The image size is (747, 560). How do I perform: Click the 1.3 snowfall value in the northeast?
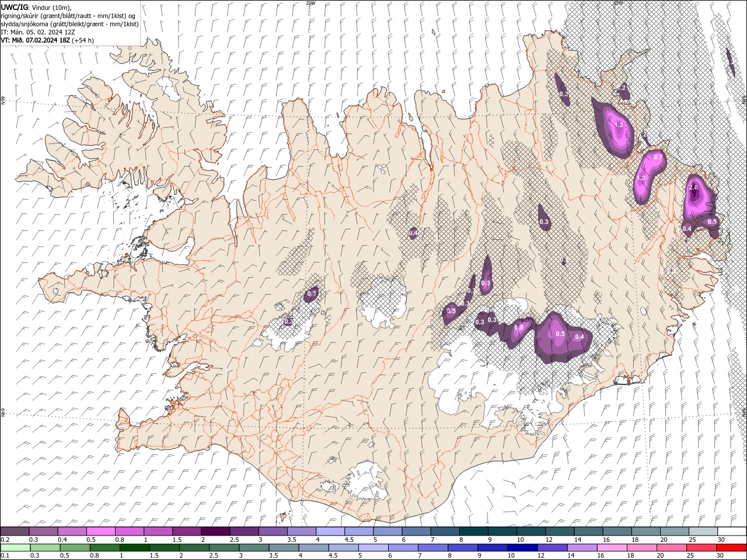click(619, 125)
